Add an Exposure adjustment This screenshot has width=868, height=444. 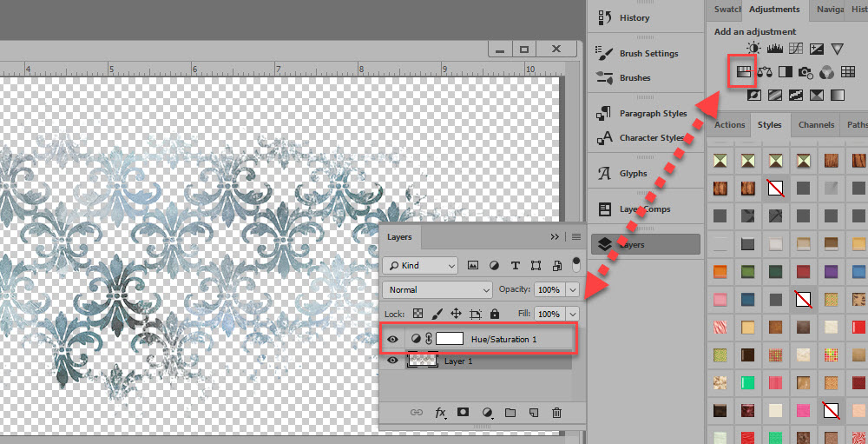point(816,49)
